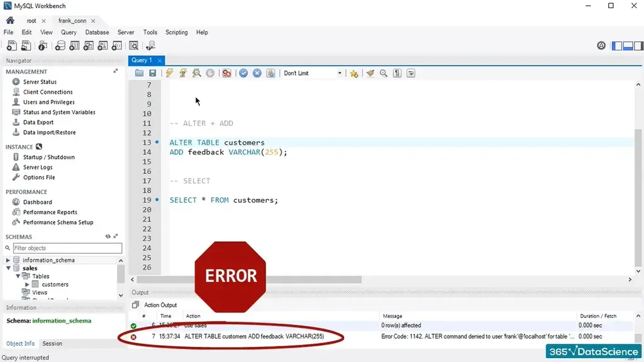This screenshot has width=644, height=362.
Task: Click the Commit checkmark icon
Action: [243, 73]
